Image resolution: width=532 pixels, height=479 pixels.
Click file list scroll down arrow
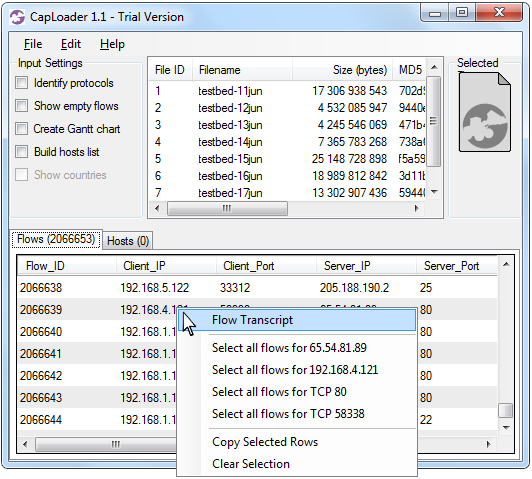[x=434, y=192]
